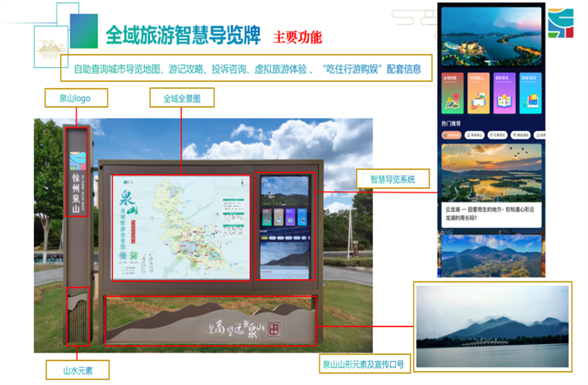Open the sunset lake article image
Image resolution: width=588 pixels, height=385 pixels.
pos(491,172)
